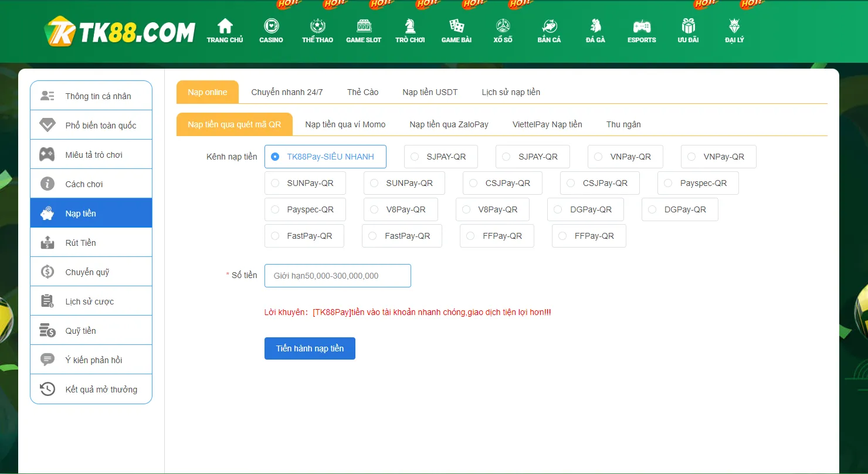Select the second VNPay-QR radio option
868x474 pixels.
[x=718, y=157]
